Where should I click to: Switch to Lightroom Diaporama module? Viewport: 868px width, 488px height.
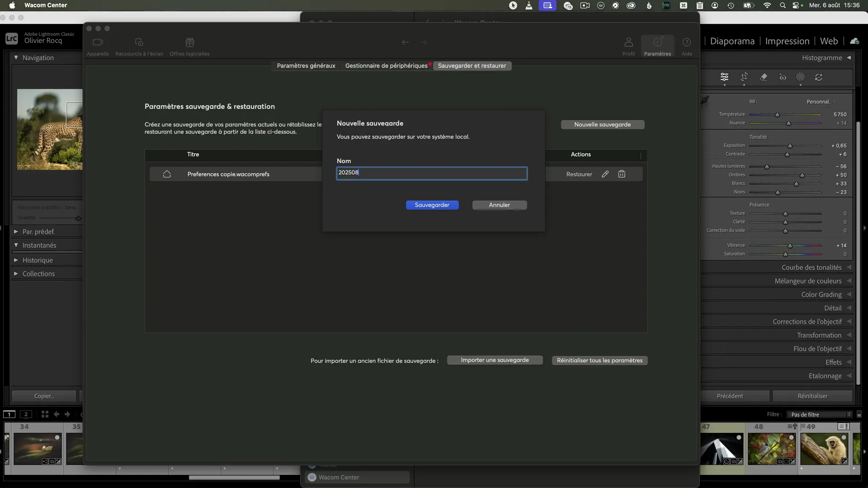[x=732, y=41]
